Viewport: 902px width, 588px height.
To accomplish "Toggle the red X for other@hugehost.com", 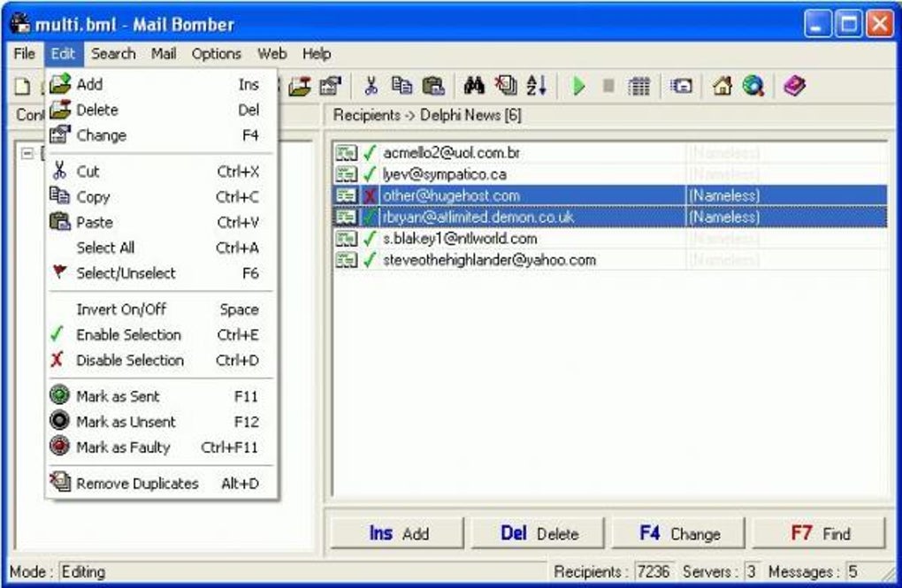I will 370,196.
